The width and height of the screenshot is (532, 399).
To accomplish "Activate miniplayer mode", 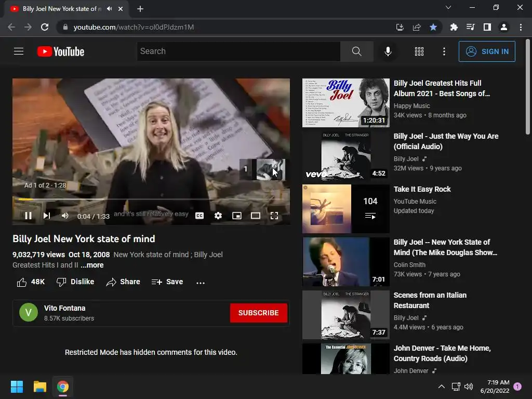I will point(237,216).
